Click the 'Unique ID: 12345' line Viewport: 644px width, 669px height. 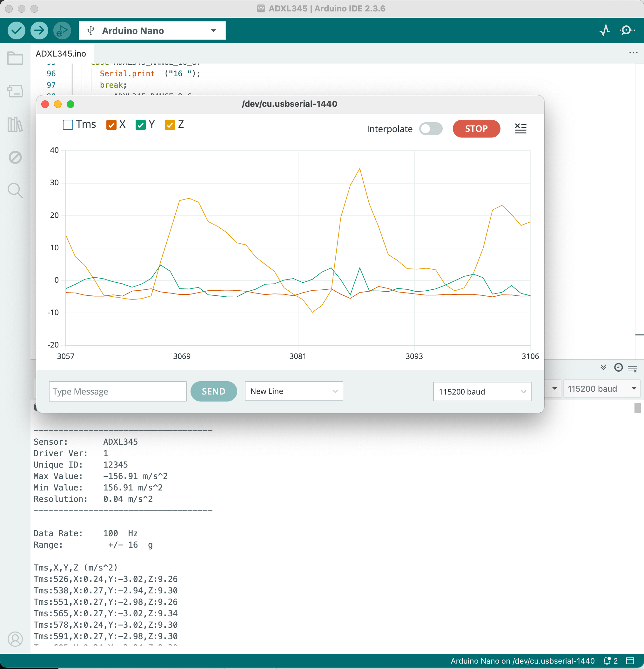pyautogui.click(x=81, y=465)
